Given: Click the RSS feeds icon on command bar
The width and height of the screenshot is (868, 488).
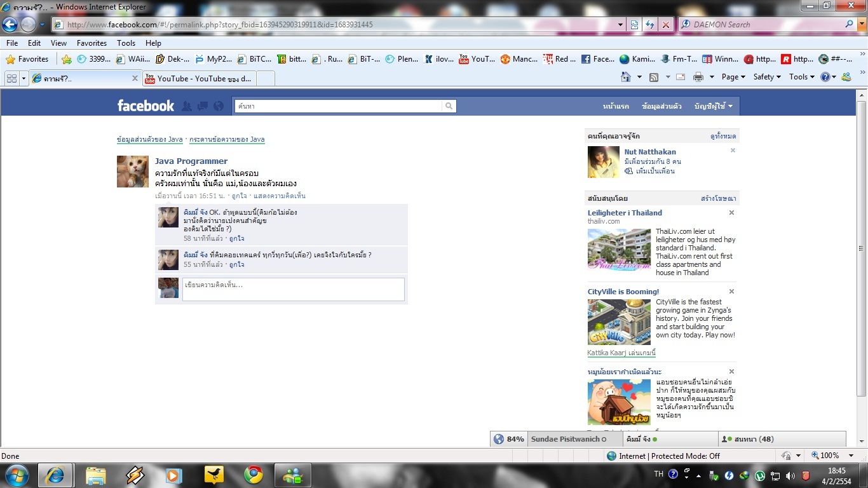Looking at the screenshot, I should coord(654,77).
